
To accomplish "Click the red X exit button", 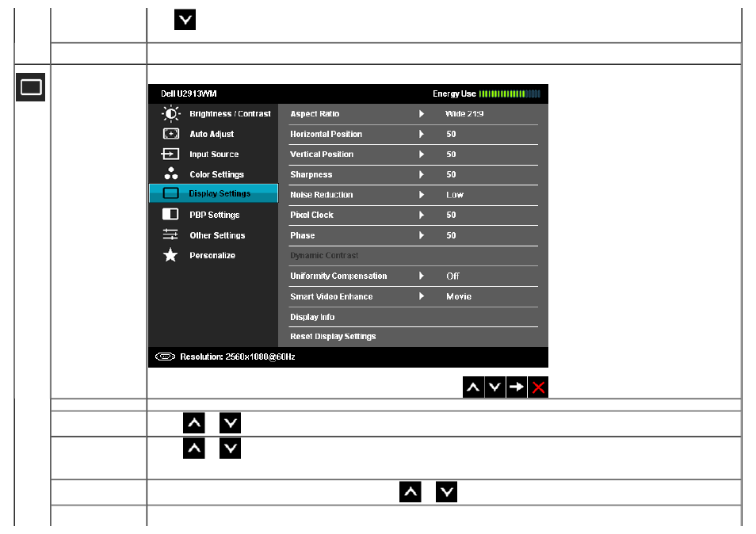I will (x=538, y=387).
